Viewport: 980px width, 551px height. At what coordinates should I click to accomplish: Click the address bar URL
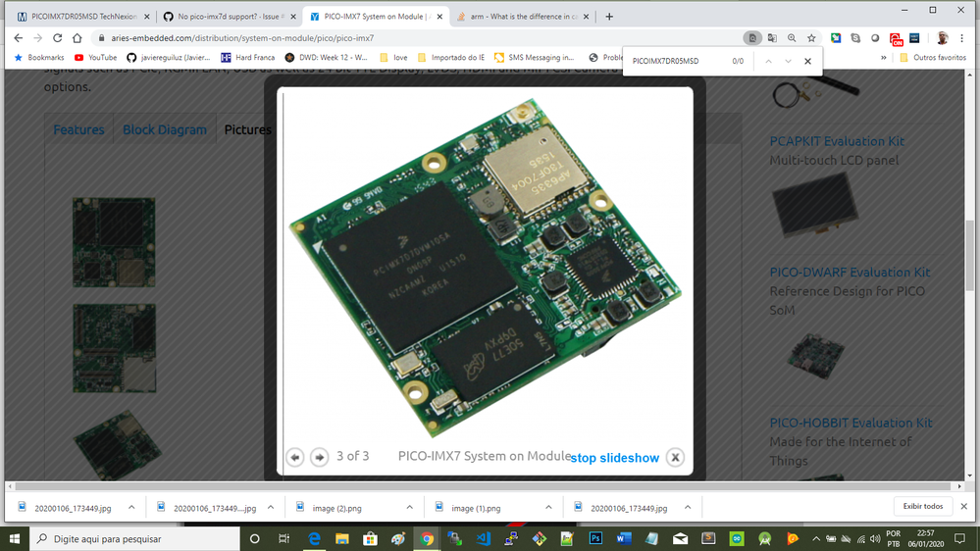coord(242,38)
